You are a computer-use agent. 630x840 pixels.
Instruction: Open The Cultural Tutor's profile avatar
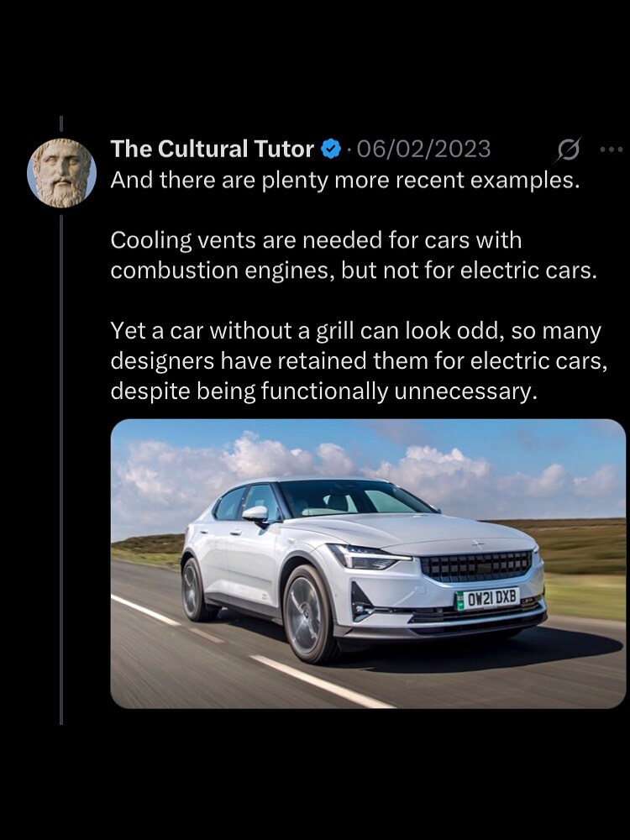(61, 173)
